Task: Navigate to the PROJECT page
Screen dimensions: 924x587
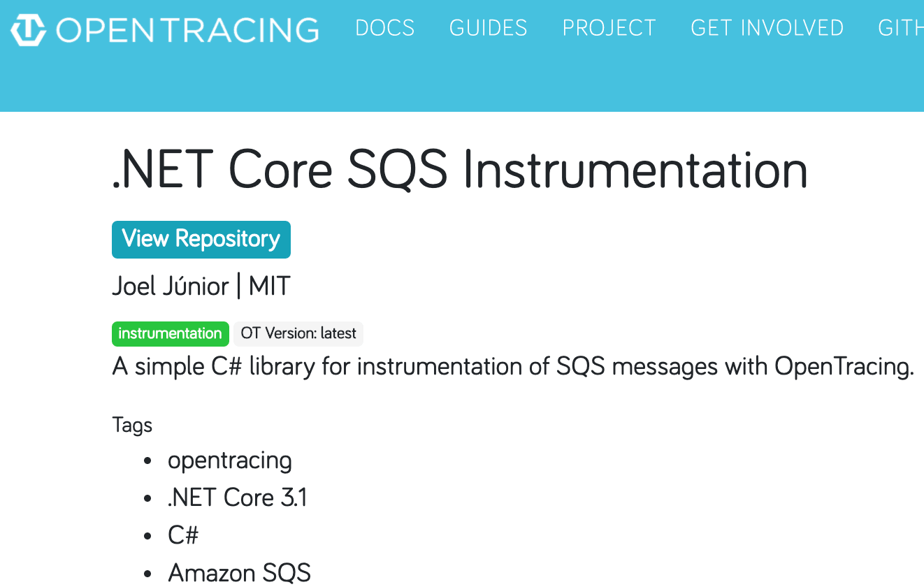Action: click(x=609, y=29)
